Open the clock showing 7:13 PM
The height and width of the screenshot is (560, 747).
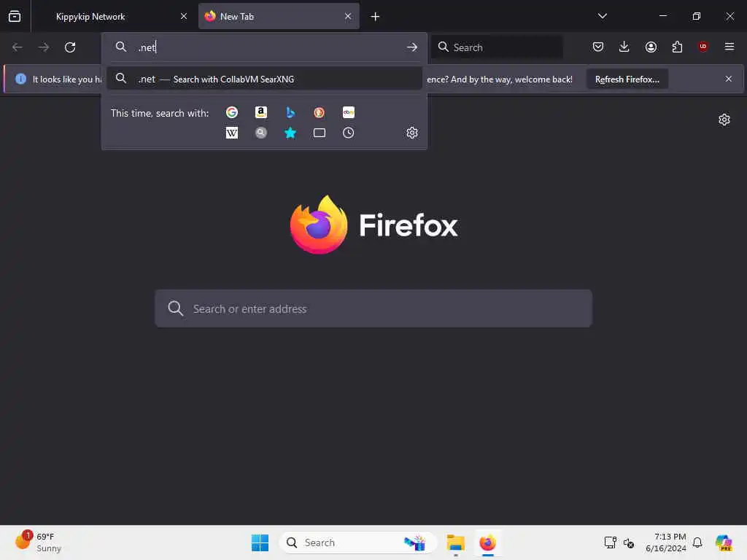pyautogui.click(x=665, y=542)
